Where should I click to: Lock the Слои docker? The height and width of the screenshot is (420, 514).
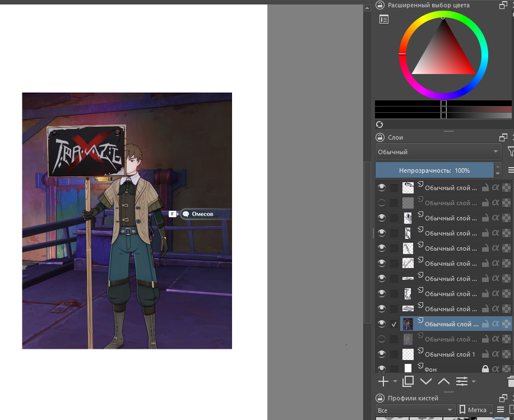(x=380, y=137)
